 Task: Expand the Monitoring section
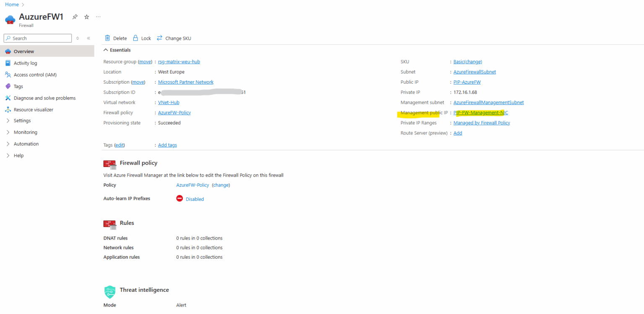pyautogui.click(x=26, y=132)
